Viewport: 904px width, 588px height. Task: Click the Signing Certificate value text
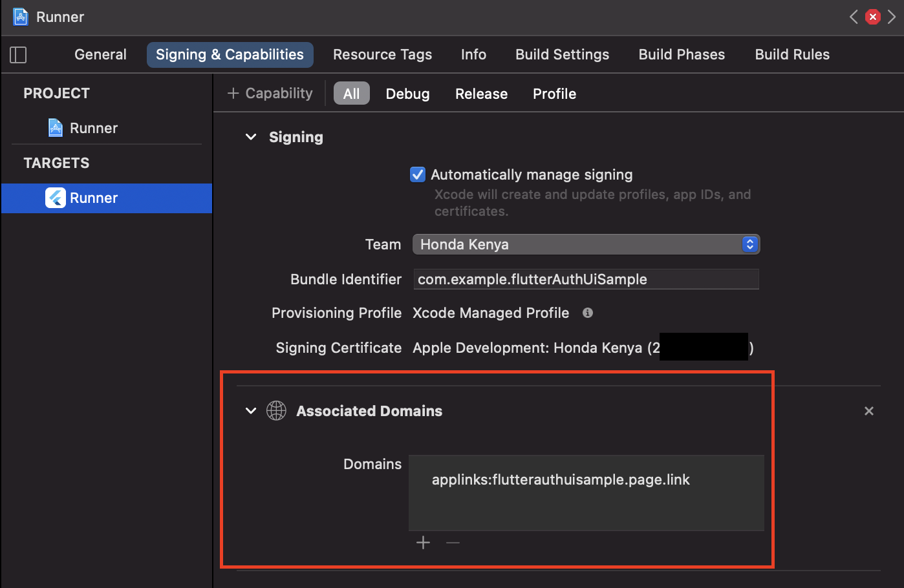click(583, 348)
